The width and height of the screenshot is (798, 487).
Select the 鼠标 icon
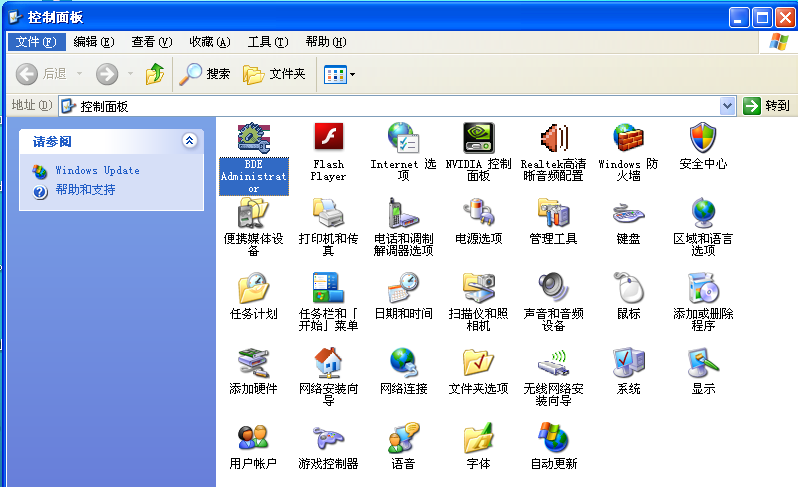(x=628, y=288)
